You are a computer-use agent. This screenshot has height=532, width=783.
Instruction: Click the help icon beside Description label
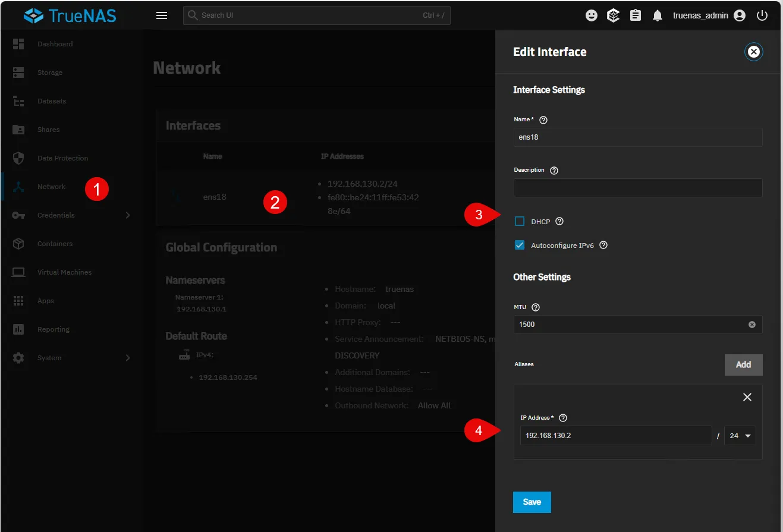point(554,171)
